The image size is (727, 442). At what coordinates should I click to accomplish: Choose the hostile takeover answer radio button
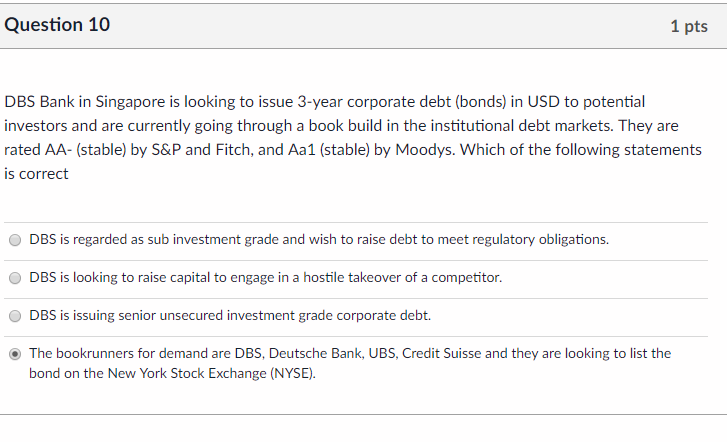pos(15,278)
